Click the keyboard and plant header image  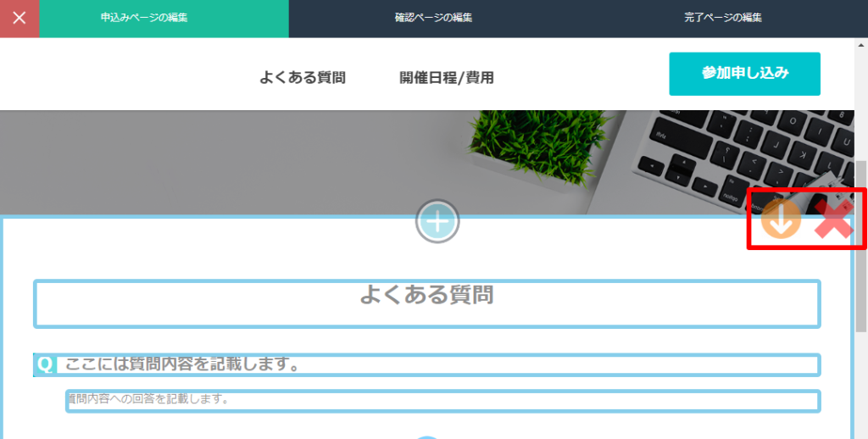(x=426, y=162)
